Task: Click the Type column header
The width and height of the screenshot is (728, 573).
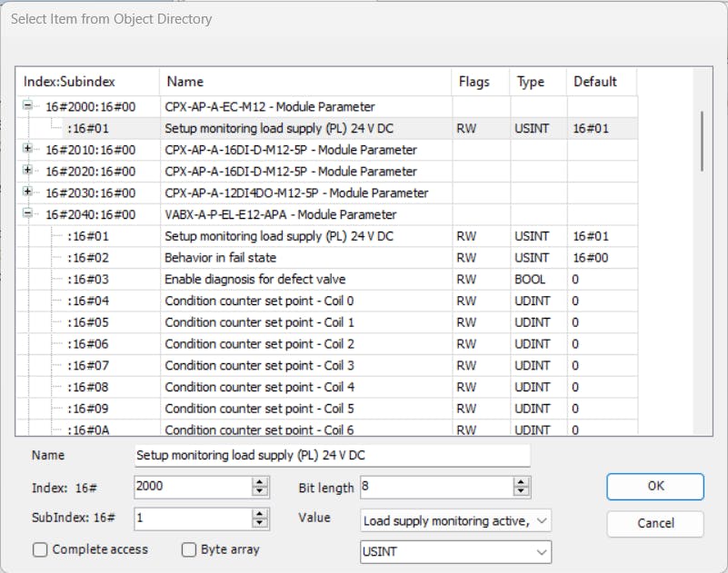Action: pyautogui.click(x=538, y=82)
